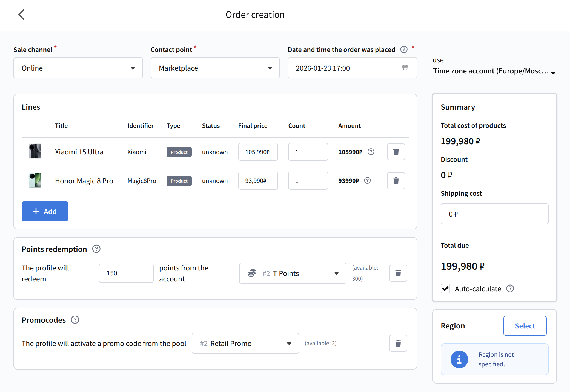Expand the Contact point Marketplace dropdown
Screen dimensions: 570x392
[215, 68]
